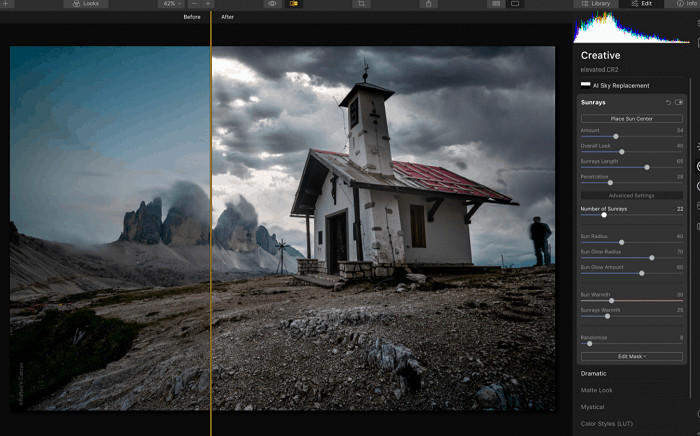
Task: Click the Sun Glow Radius value 70
Action: 680,252
